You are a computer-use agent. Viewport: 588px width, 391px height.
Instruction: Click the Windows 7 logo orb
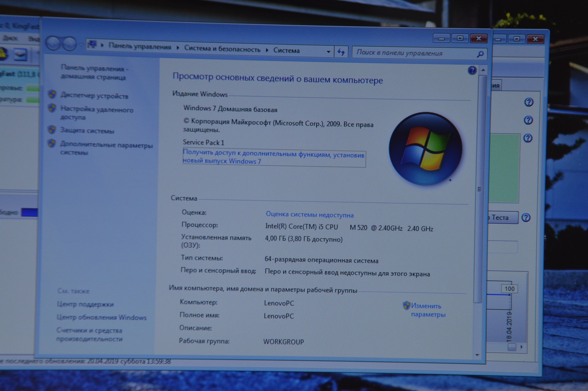coord(425,148)
